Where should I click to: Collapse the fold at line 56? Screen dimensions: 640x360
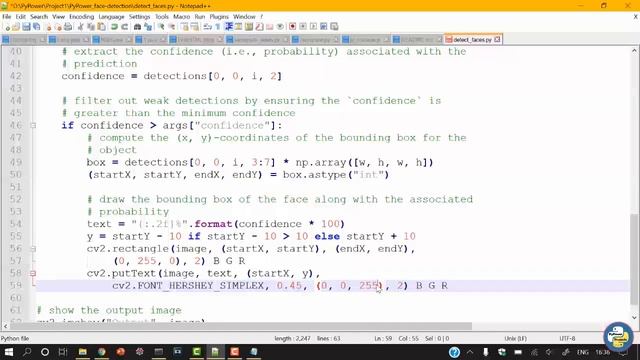[x=33, y=249]
